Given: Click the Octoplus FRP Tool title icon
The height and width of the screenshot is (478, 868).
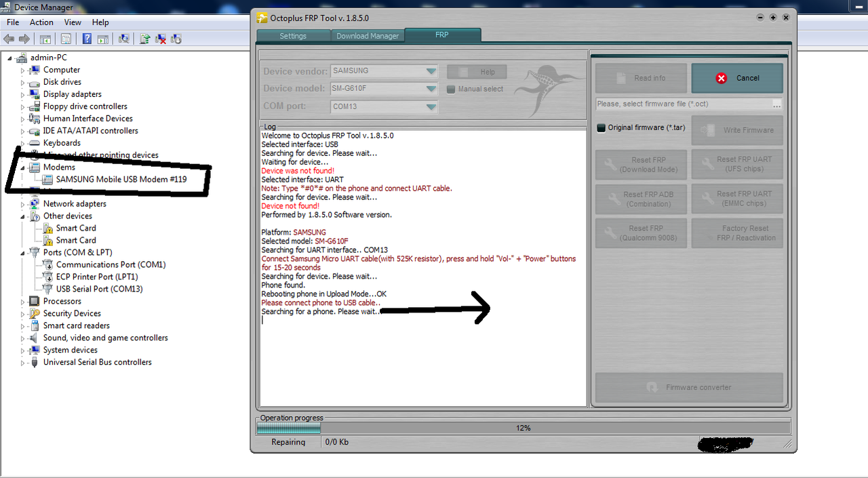Looking at the screenshot, I should pyautogui.click(x=262, y=18).
